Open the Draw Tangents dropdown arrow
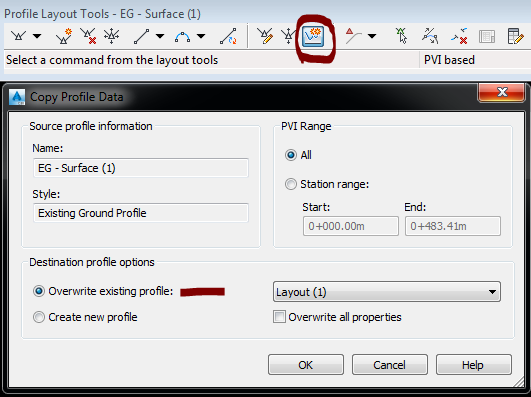 point(37,36)
